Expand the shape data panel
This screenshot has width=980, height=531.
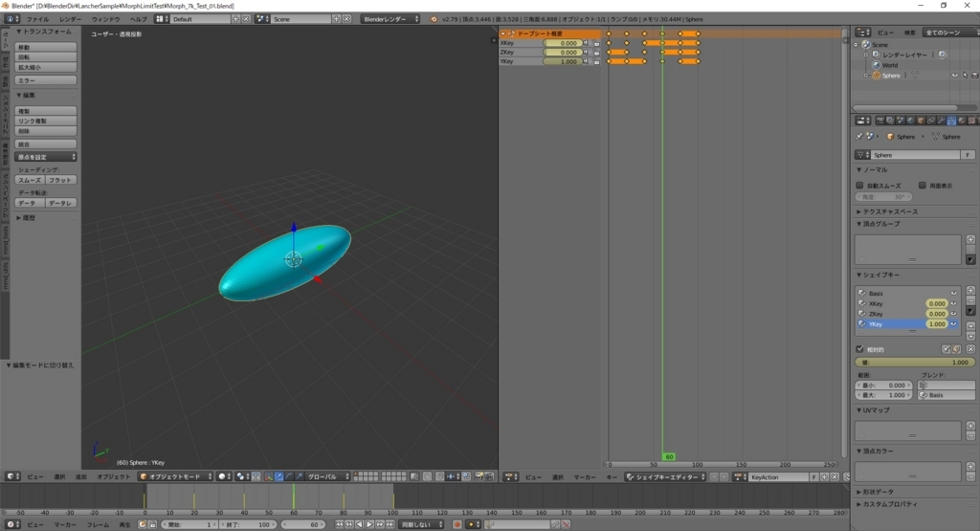tap(859, 493)
